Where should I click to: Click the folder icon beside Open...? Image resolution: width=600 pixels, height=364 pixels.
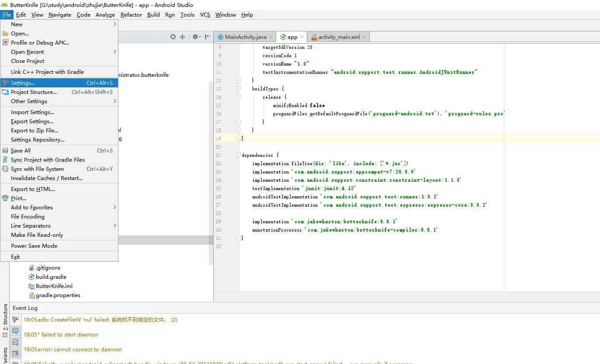pyautogui.click(x=5, y=33)
